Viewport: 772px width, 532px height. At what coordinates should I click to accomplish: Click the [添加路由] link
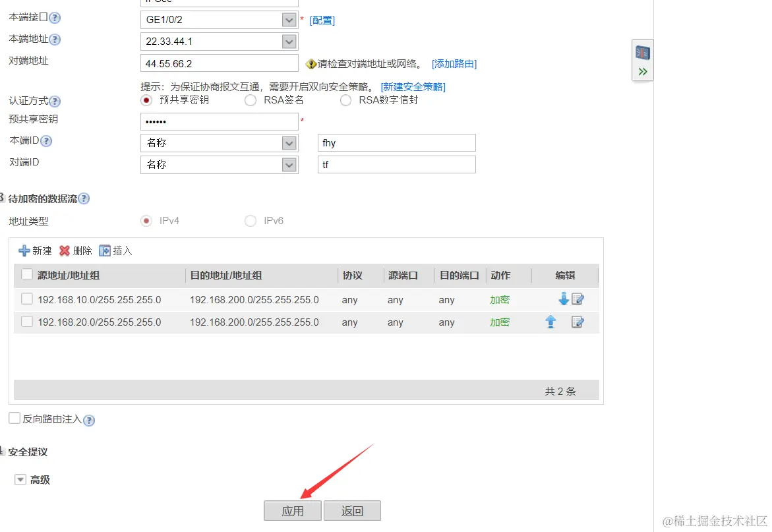[x=454, y=64]
